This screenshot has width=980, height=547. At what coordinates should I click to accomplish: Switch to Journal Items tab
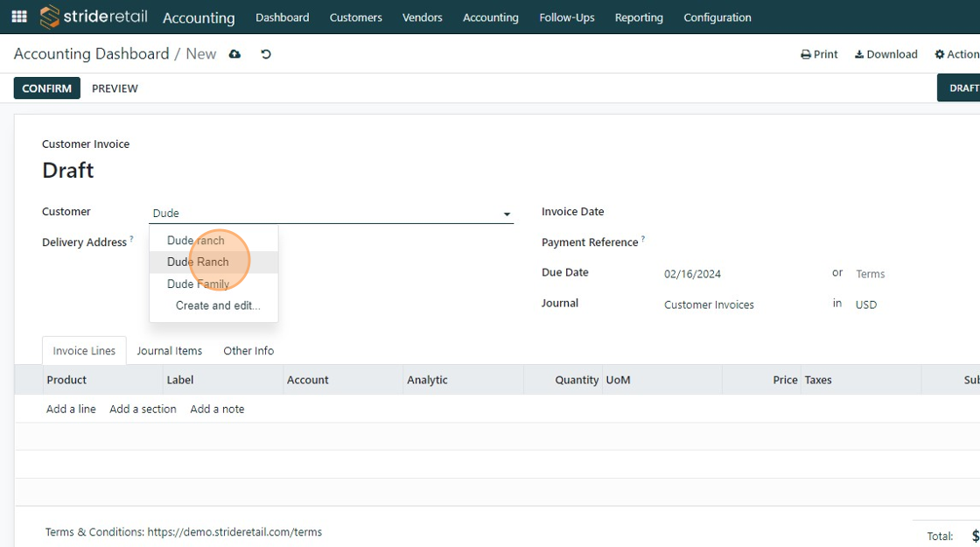click(x=170, y=351)
